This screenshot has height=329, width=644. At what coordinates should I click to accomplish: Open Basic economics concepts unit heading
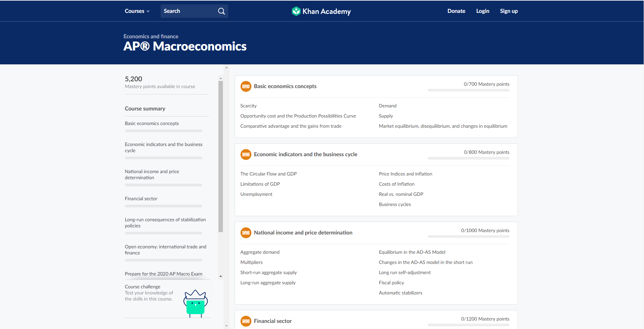(285, 86)
